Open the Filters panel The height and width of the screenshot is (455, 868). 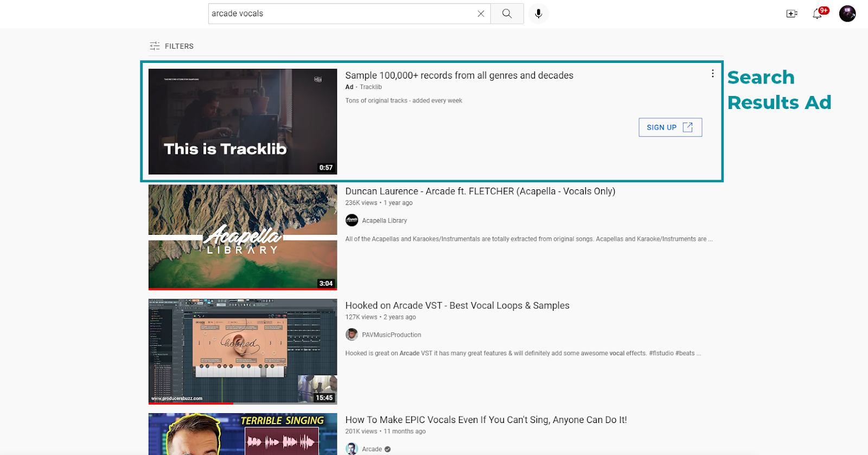coord(171,46)
